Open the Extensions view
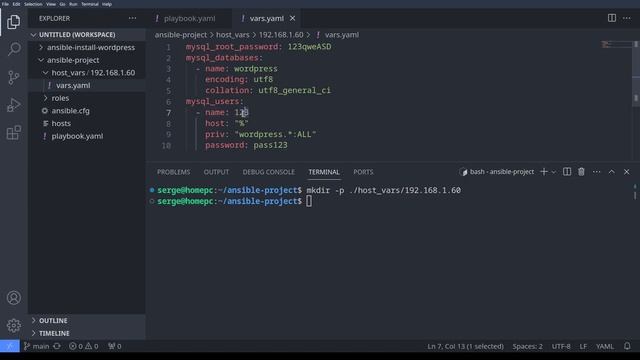This screenshot has width=640, height=360. click(x=13, y=133)
